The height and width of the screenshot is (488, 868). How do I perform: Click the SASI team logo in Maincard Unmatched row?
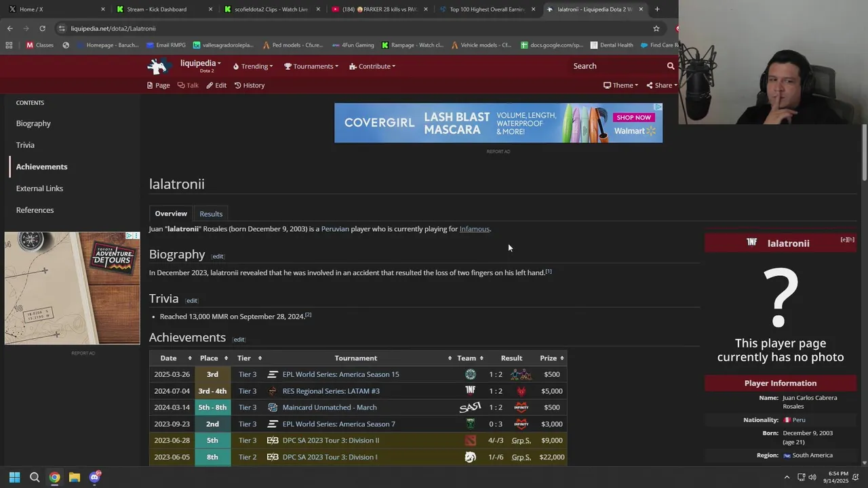(470, 407)
